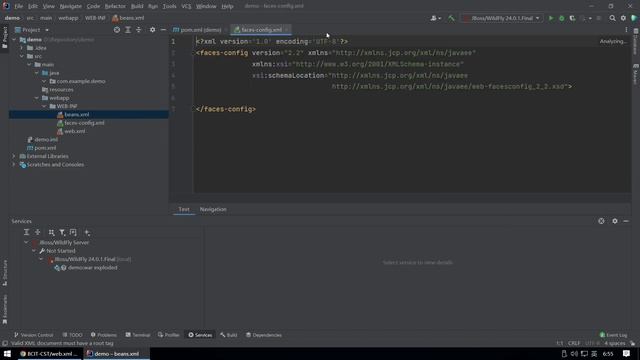Viewport: 640px width, 360px height.
Task: Switch to BCIT-CST/web.xml taskbar window
Action: point(50,354)
